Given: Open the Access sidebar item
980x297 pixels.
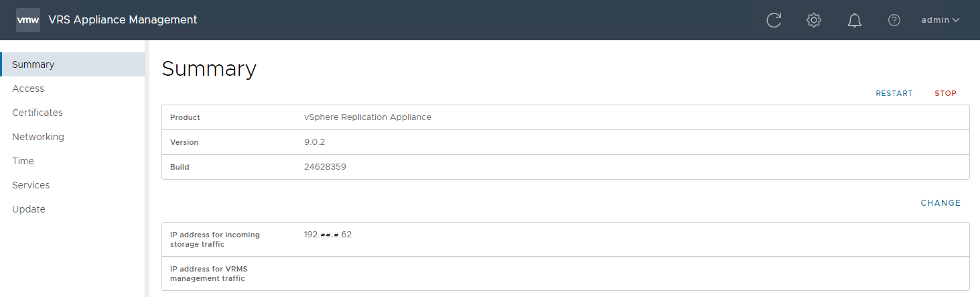Looking at the screenshot, I should [x=28, y=88].
